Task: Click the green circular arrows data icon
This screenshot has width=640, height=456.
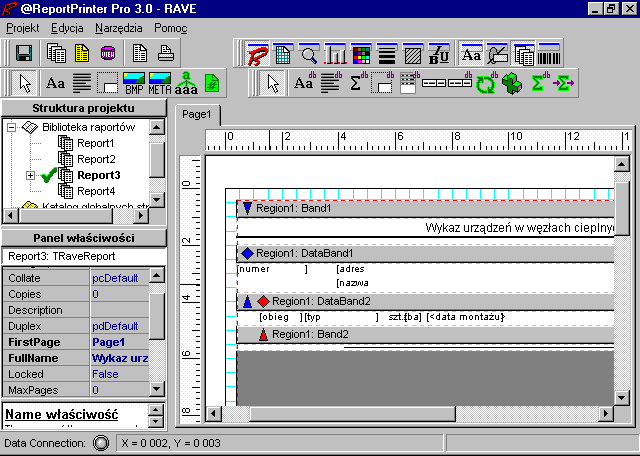Action: pos(486,83)
